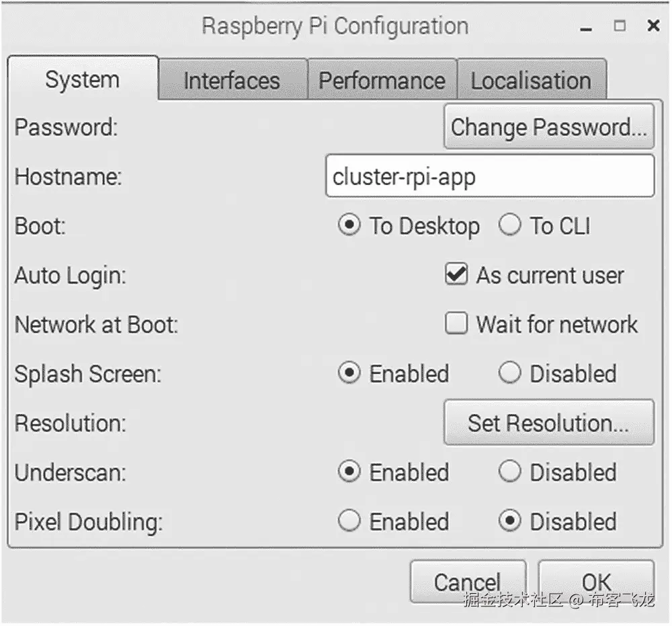Open the Set Resolution dialog
This screenshot has height=626, width=672.
[548, 423]
